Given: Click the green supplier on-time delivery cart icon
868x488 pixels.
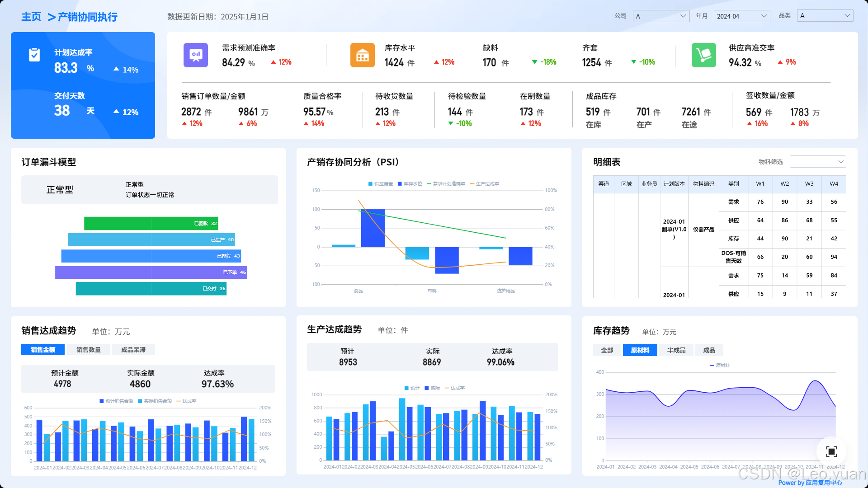Looking at the screenshot, I should tap(703, 55).
